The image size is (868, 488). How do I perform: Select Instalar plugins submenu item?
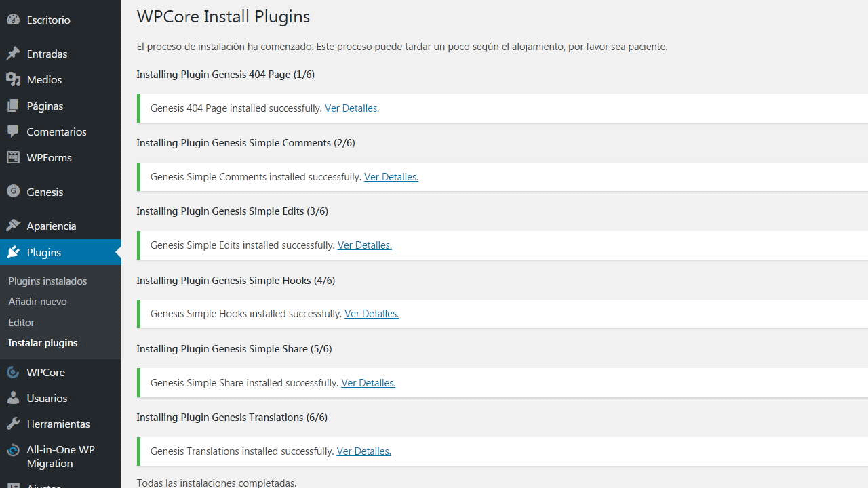pos(43,342)
